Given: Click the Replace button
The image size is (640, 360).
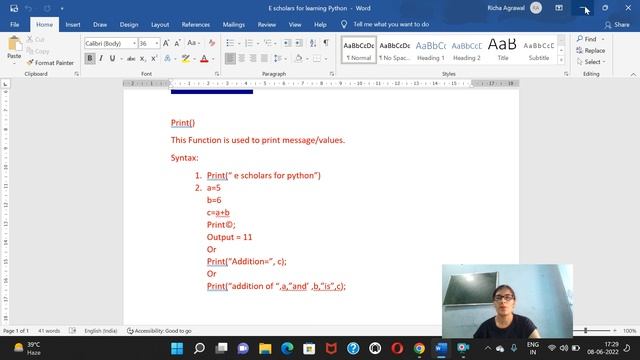Looking at the screenshot, I should click(x=591, y=51).
